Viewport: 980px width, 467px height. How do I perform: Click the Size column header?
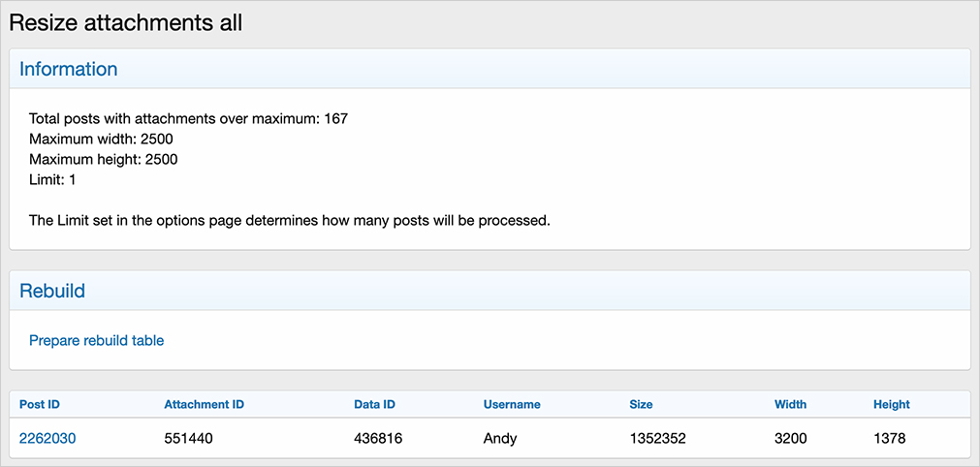641,404
